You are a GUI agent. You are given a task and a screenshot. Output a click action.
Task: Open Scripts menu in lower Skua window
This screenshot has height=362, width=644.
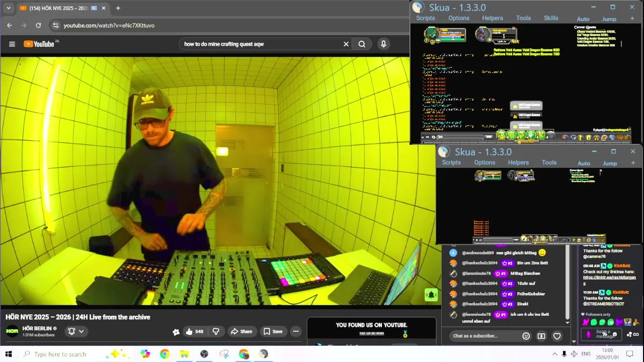pyautogui.click(x=451, y=162)
